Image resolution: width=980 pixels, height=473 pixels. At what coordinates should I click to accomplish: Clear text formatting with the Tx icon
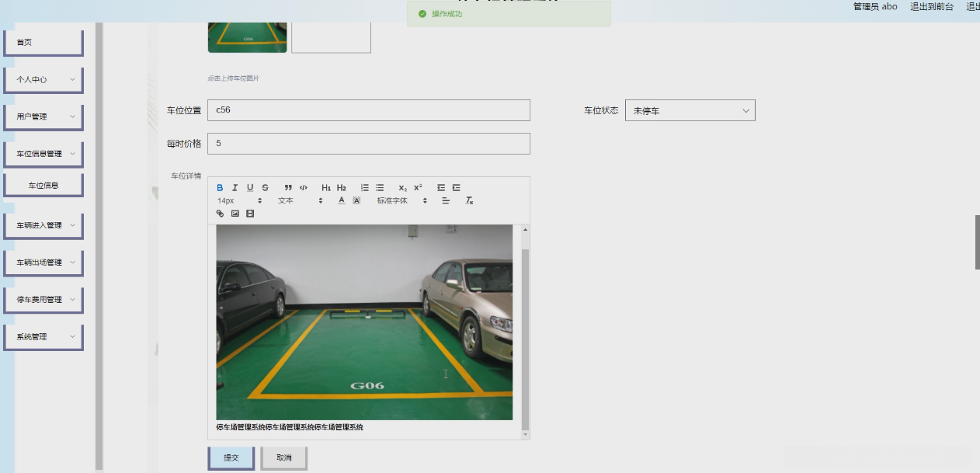tap(469, 200)
